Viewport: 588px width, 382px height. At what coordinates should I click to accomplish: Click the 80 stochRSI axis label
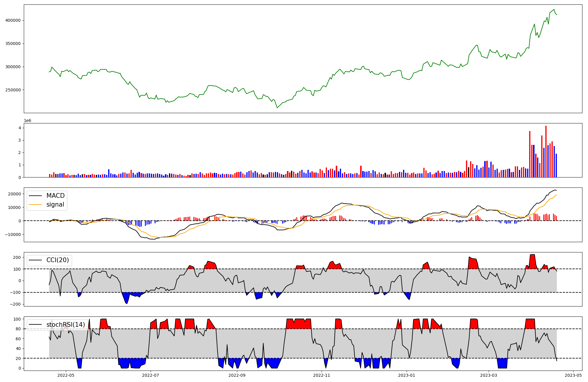coord(19,329)
